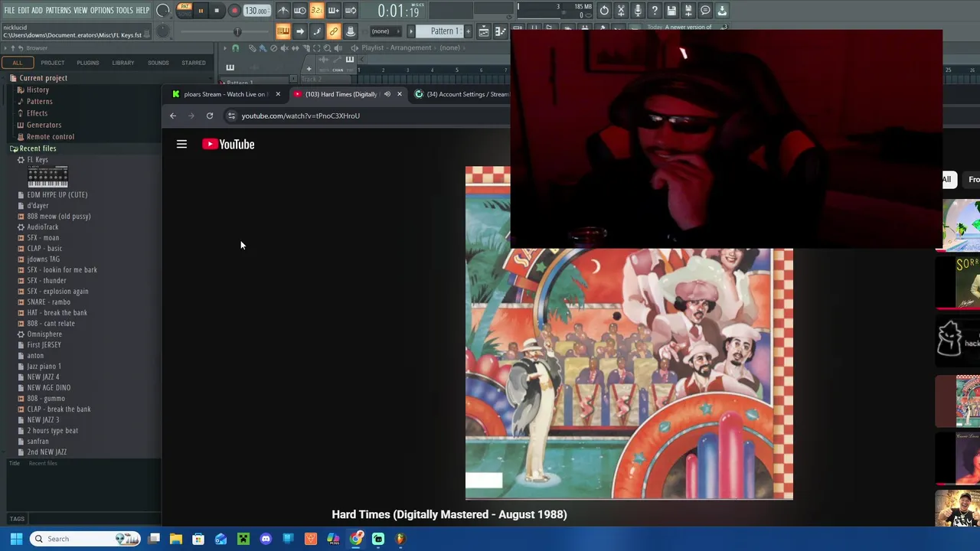Select the STARRED browser tab

(x=193, y=63)
